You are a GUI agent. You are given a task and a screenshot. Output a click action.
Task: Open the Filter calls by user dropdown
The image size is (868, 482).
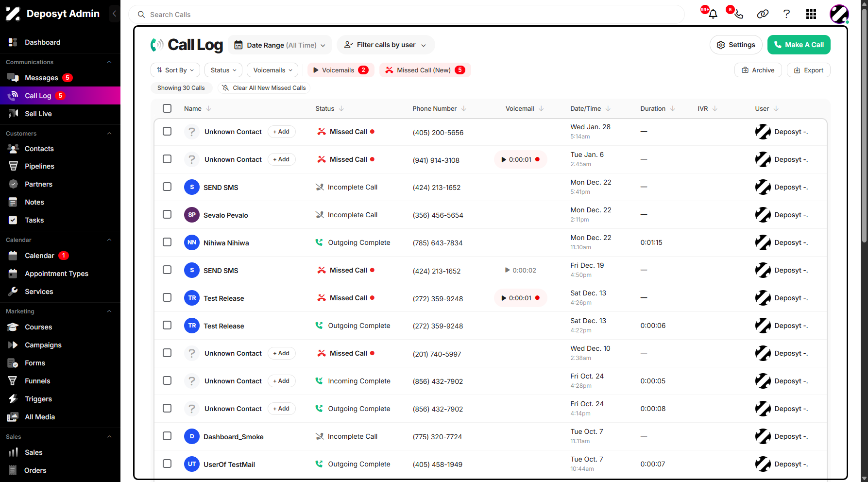coord(386,45)
